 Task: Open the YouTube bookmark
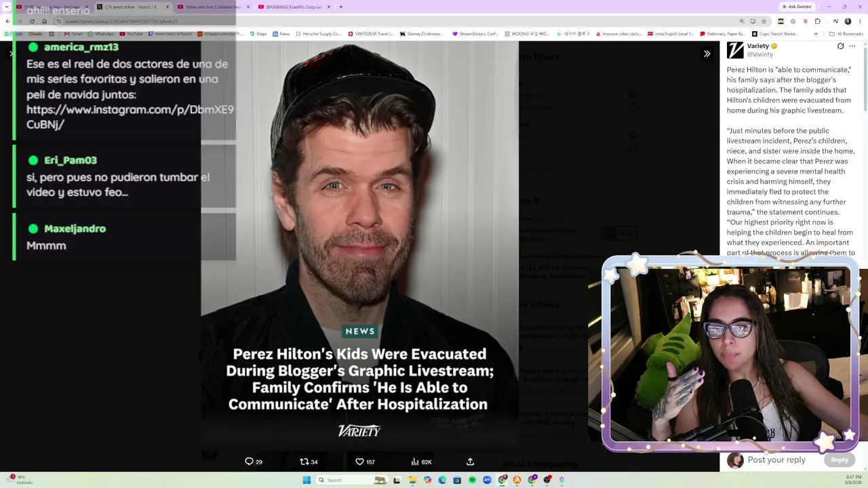(x=131, y=33)
